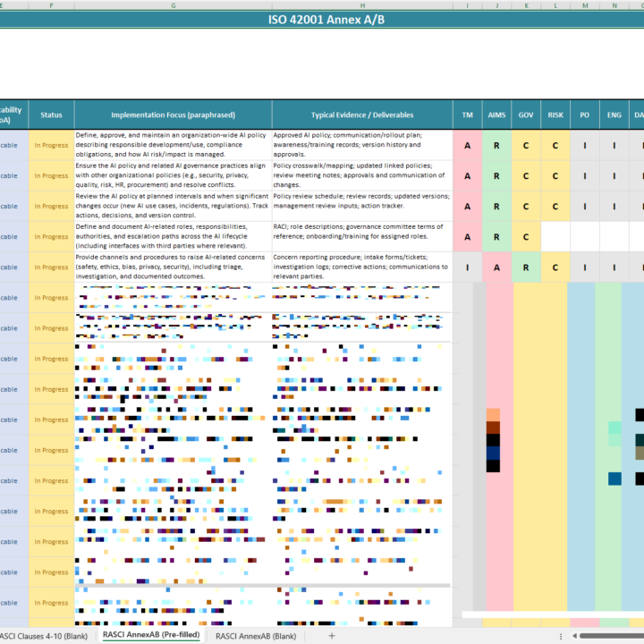Click the TM column header cell
The width and height of the screenshot is (644, 644).
(x=468, y=115)
